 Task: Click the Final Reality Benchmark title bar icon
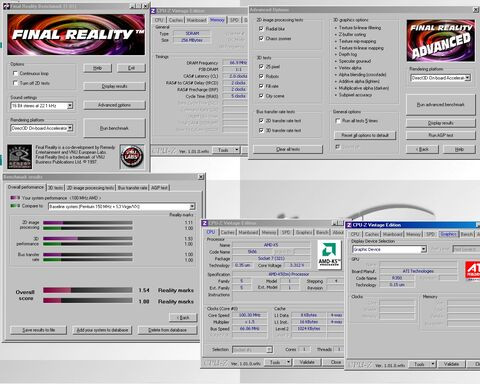click(x=7, y=6)
